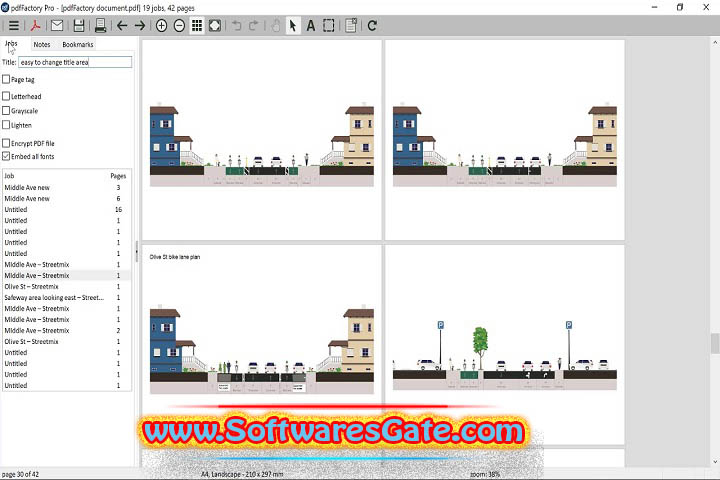Image resolution: width=720 pixels, height=480 pixels.
Task: Check the Lighten option
Action: click(x=6, y=125)
